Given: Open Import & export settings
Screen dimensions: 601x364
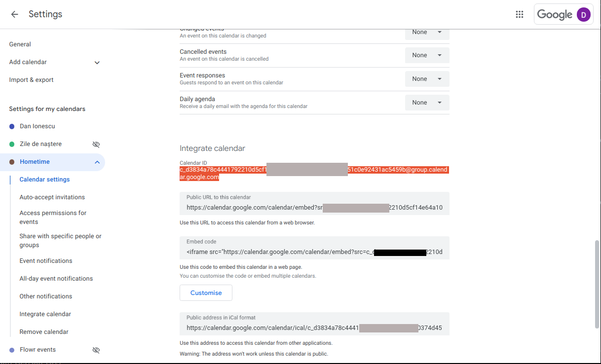Looking at the screenshot, I should click(31, 79).
